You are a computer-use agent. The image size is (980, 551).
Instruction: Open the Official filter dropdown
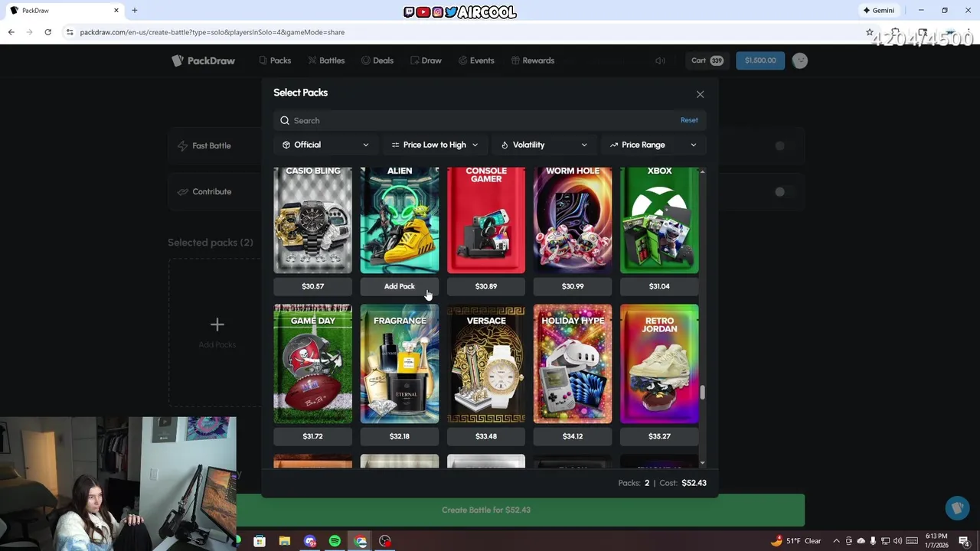click(x=325, y=145)
